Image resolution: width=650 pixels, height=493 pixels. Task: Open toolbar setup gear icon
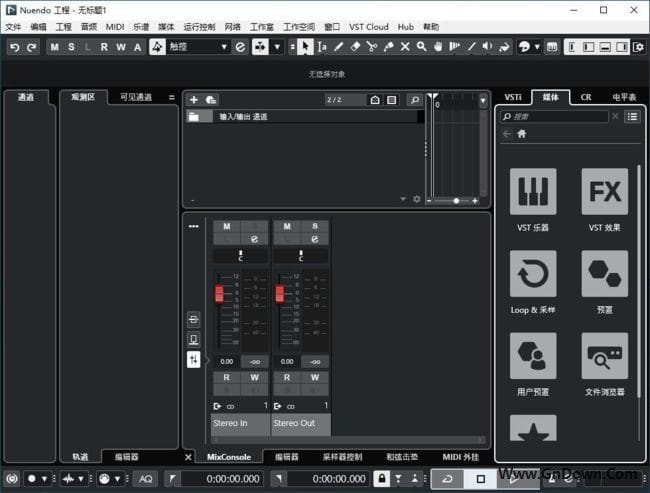[x=638, y=47]
